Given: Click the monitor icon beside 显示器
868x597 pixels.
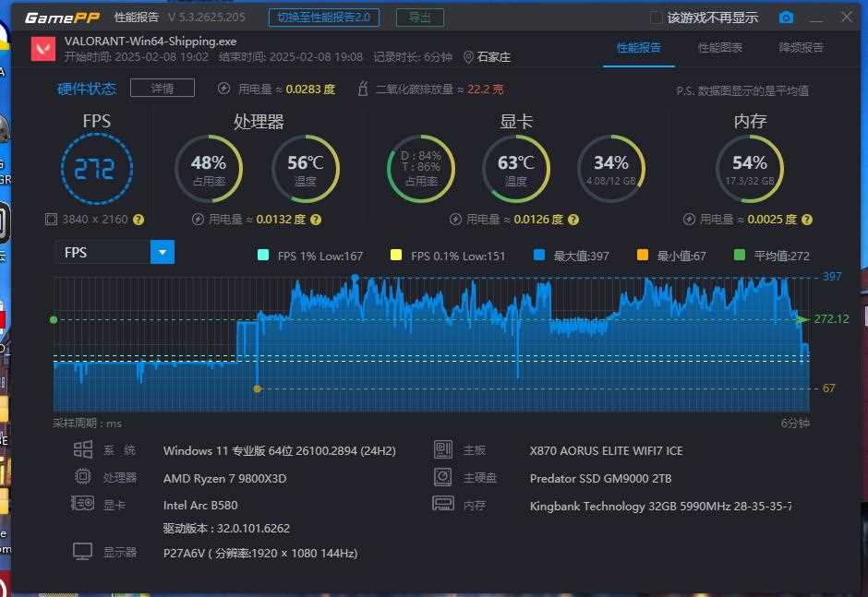Looking at the screenshot, I should (83, 552).
